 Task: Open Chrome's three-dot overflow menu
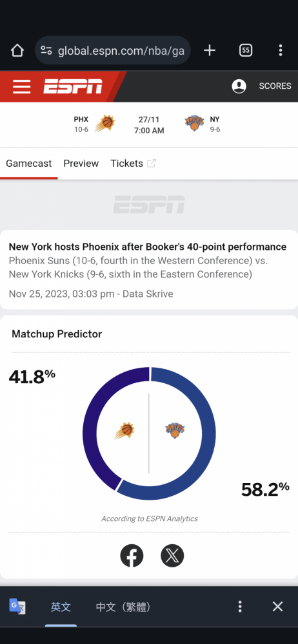281,50
